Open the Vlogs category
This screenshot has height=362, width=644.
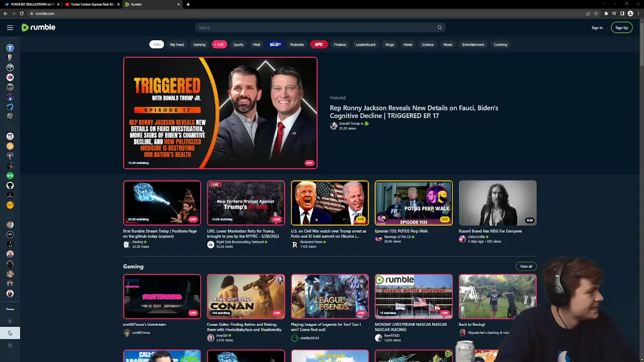pyautogui.click(x=389, y=45)
